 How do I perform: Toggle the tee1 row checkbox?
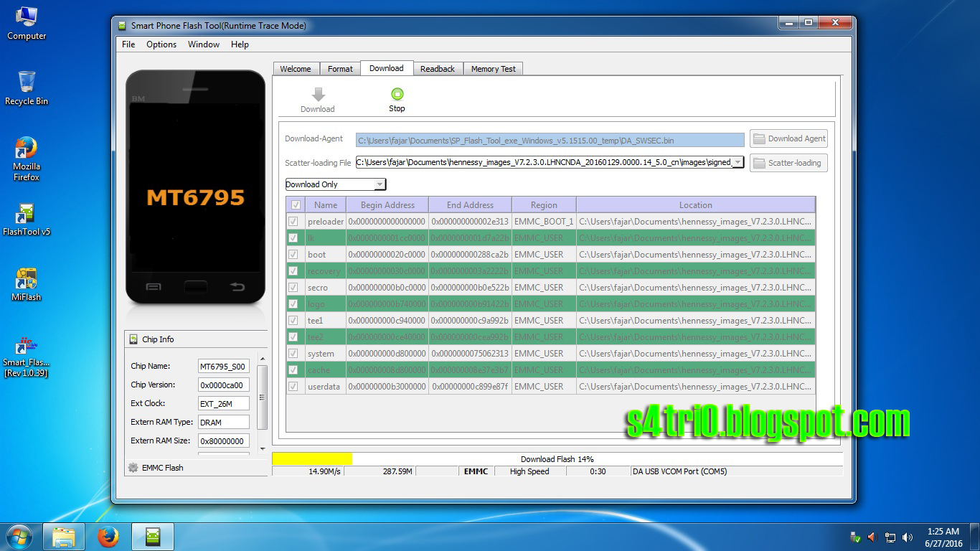[293, 321]
